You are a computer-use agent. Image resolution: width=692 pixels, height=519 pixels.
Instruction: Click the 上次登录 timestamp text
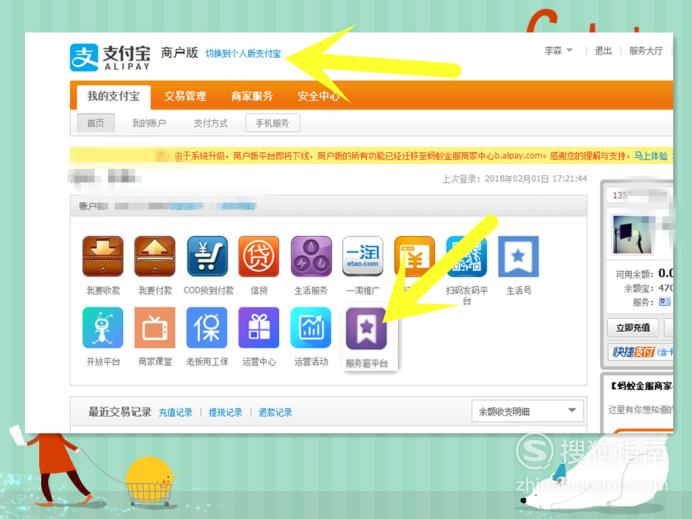pyautogui.click(x=515, y=179)
